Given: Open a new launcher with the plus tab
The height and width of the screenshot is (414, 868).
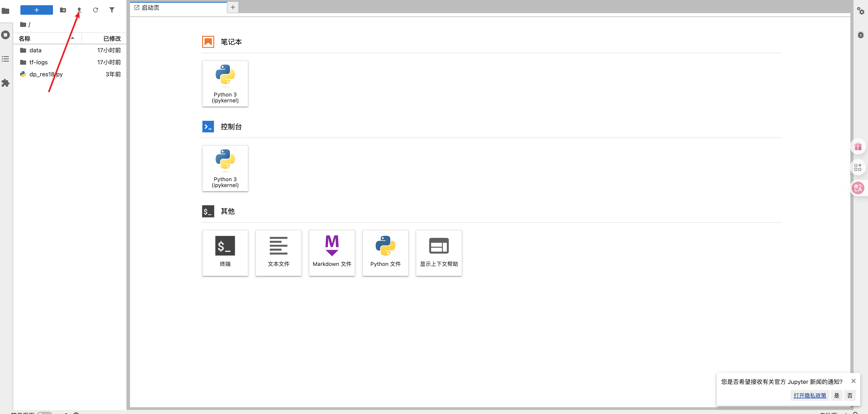Looking at the screenshot, I should (x=232, y=7).
